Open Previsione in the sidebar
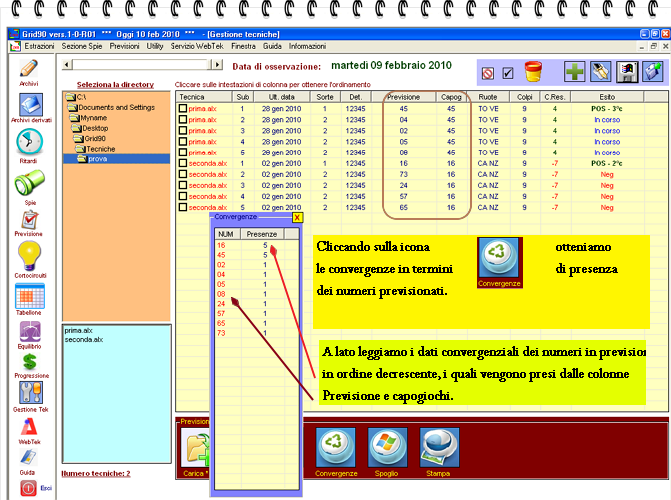Viewport: 671px width, 500px height. pos(30,220)
